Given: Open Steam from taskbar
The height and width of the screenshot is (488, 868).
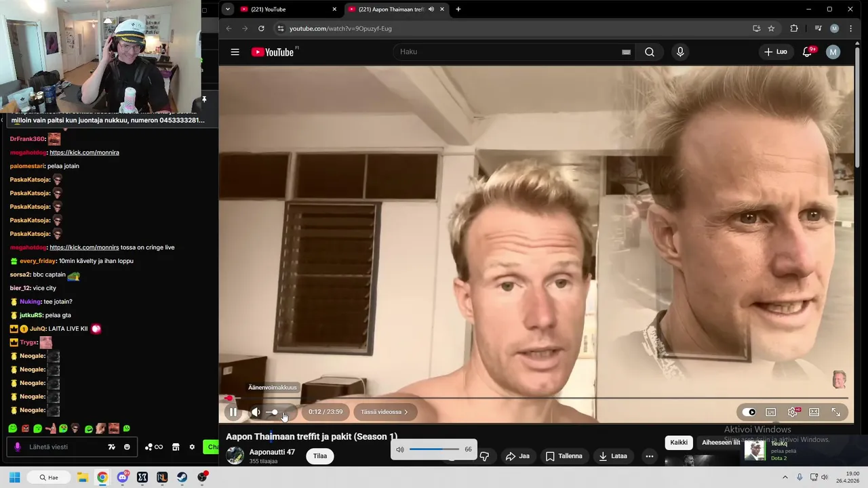Looking at the screenshot, I should 182,477.
